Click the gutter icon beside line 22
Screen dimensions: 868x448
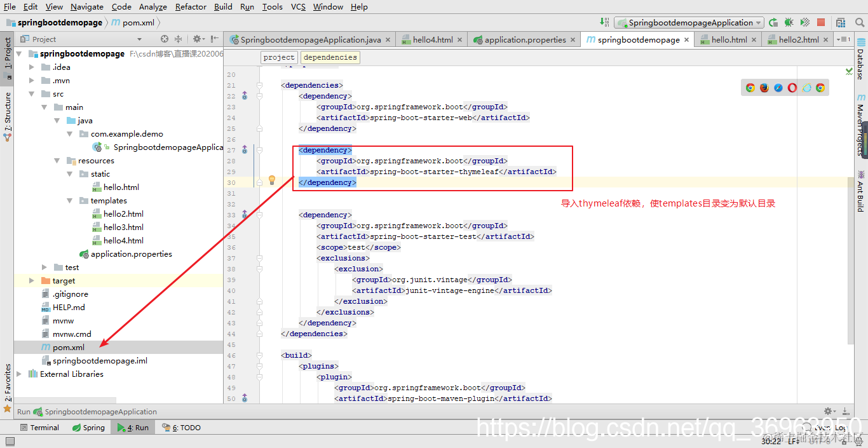click(x=245, y=96)
